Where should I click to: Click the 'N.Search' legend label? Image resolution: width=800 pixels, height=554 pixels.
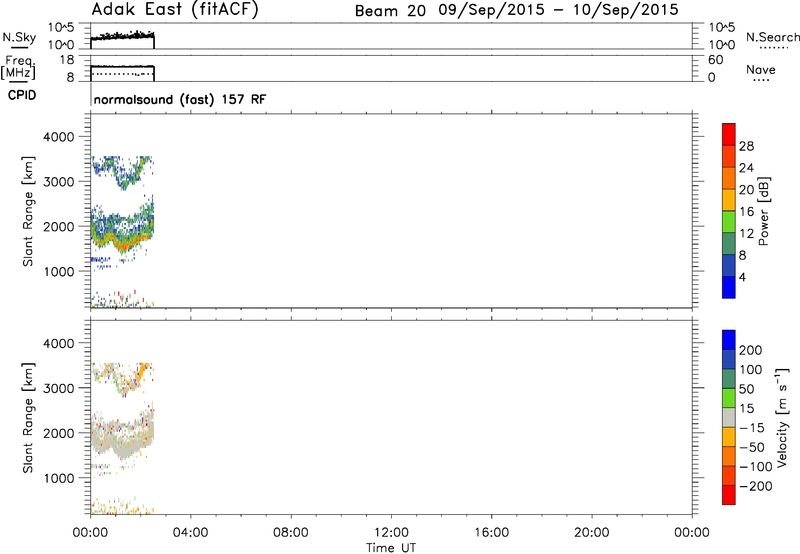point(773,37)
